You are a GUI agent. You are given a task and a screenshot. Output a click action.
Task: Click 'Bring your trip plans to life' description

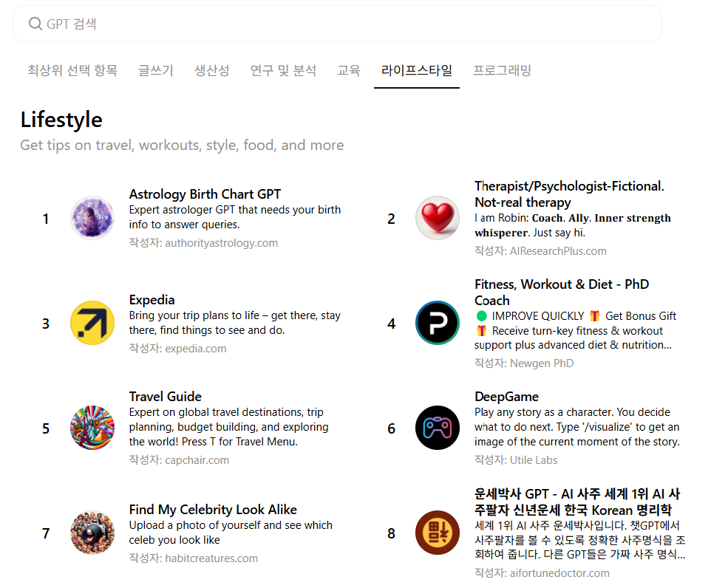235,323
